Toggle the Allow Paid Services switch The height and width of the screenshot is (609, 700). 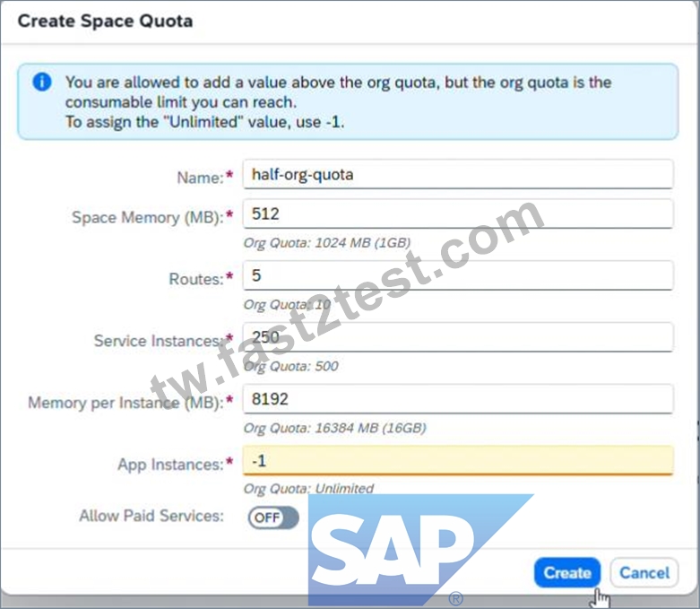coord(273,518)
